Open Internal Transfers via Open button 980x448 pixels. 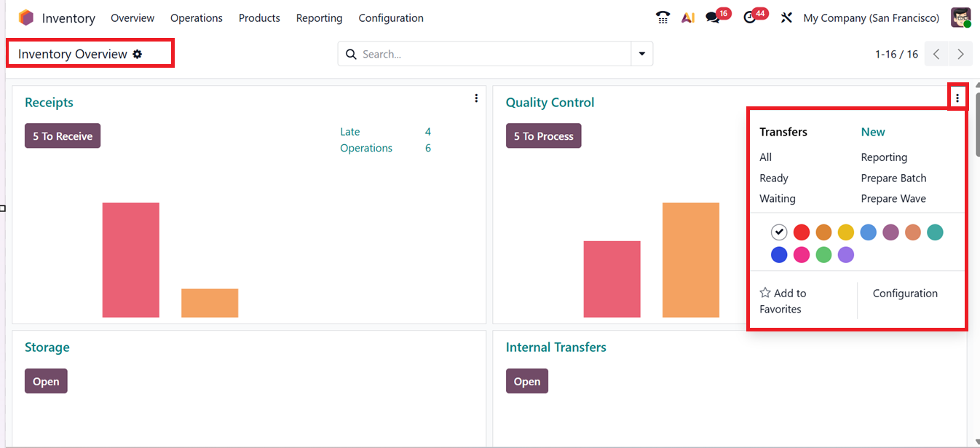526,380
